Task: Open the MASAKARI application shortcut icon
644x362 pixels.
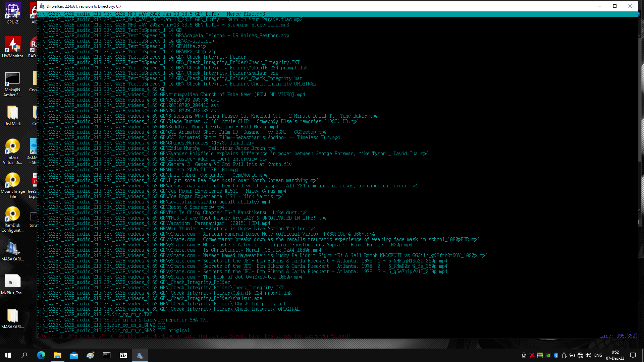Action: [12, 250]
